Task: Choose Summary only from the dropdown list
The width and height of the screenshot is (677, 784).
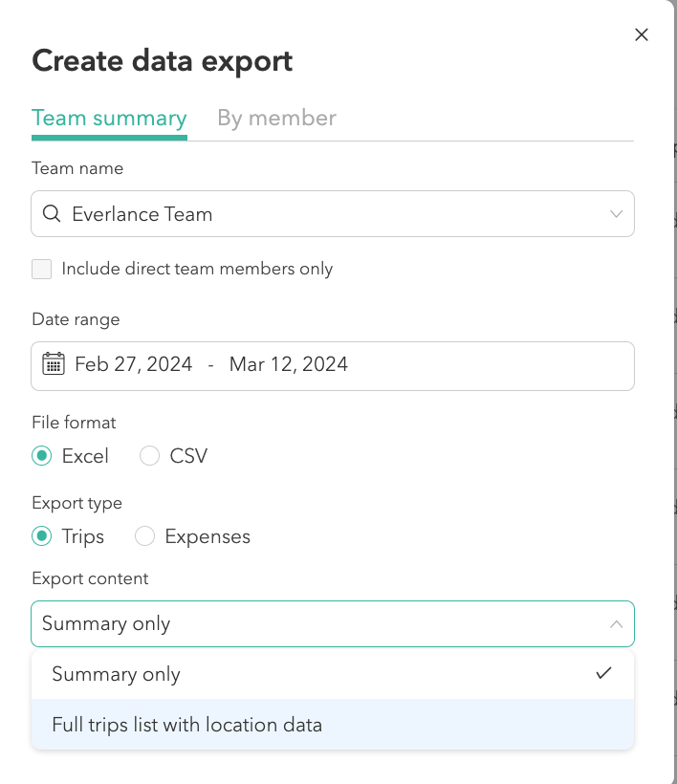Action: coord(117,674)
